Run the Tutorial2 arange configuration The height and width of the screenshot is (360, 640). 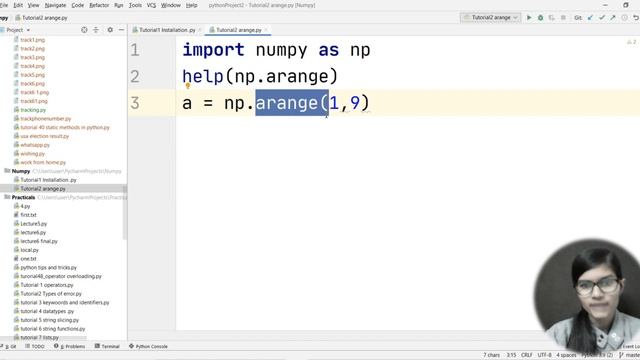pos(529,18)
